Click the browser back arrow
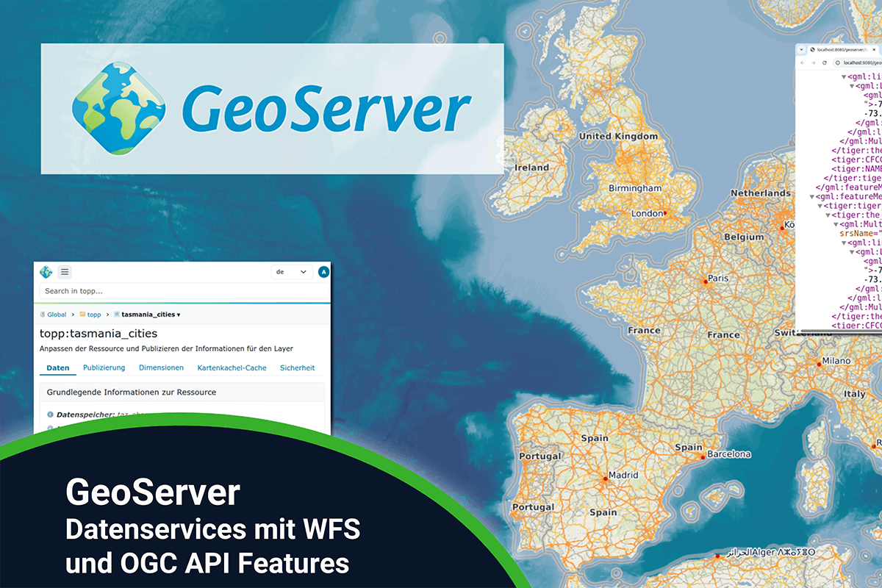Screen dimensions: 882x588 (x=802, y=62)
